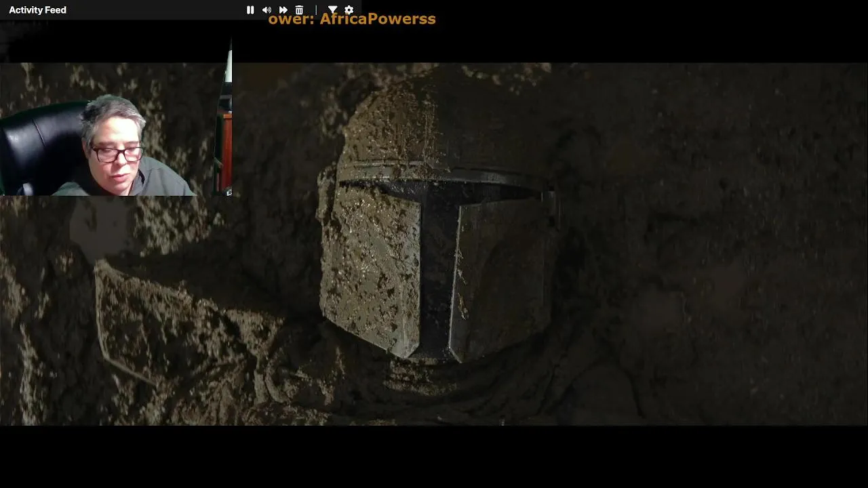Click the AfricaPowerss follower alert text

pos(352,19)
